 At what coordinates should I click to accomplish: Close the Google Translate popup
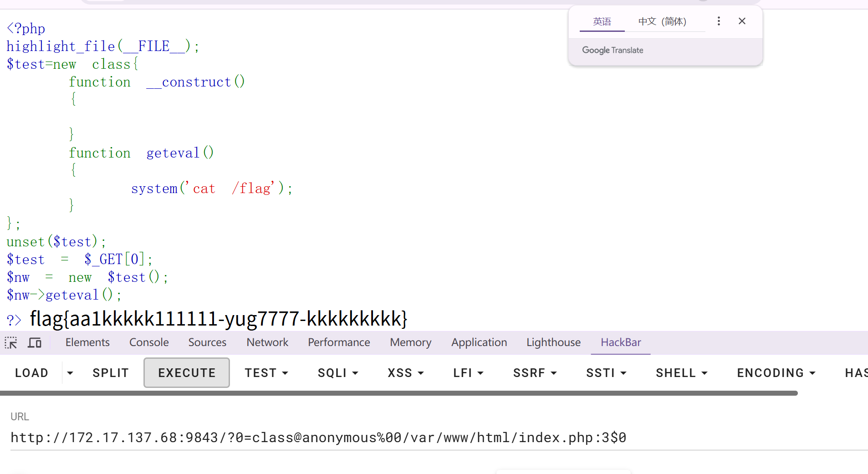click(741, 21)
